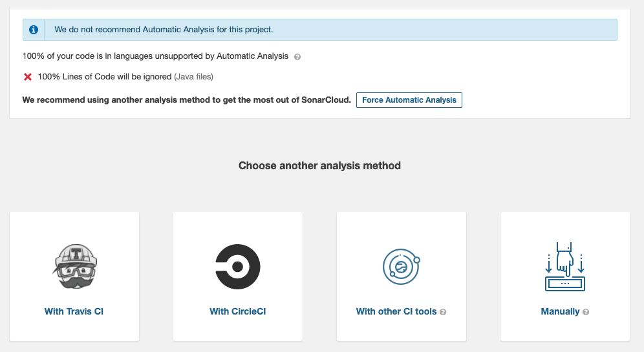Click 'We recommend using another analysis method' text

point(187,100)
